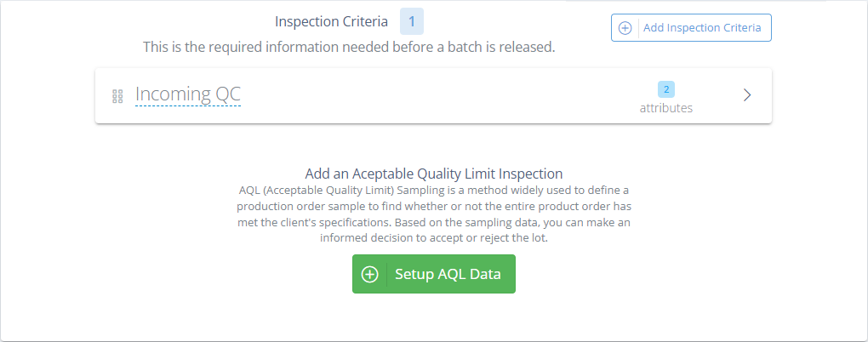Click the Inspection Criteria count badge showing 1
868x342 pixels.
tap(412, 21)
